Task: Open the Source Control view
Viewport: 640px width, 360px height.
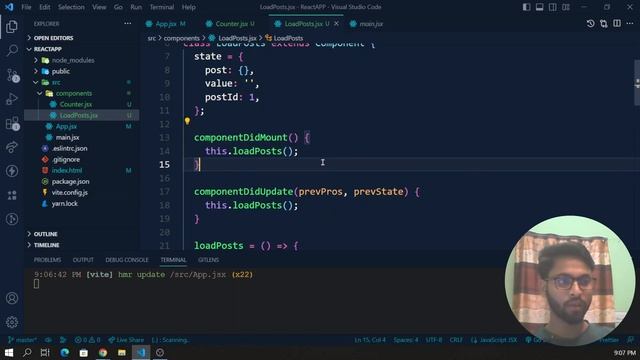Action: (13, 76)
